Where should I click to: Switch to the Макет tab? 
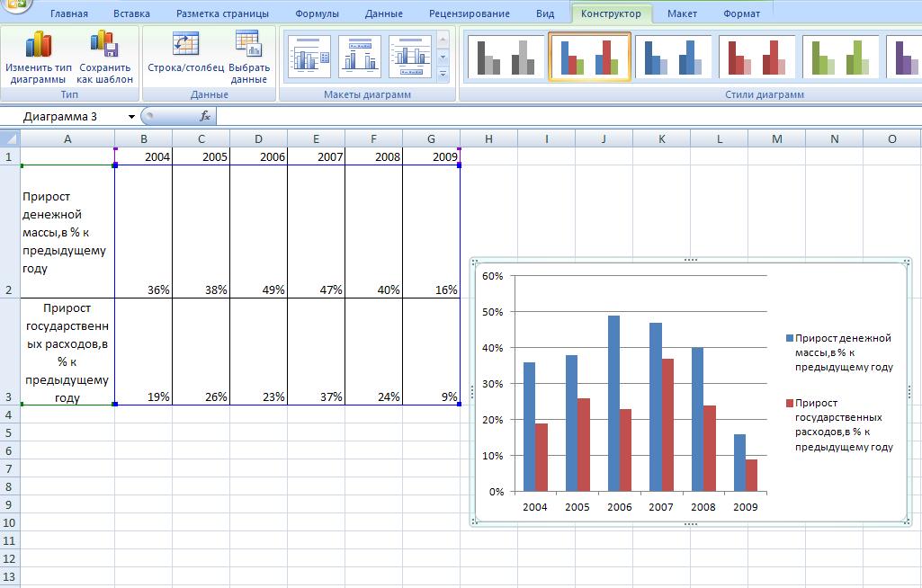coord(682,13)
